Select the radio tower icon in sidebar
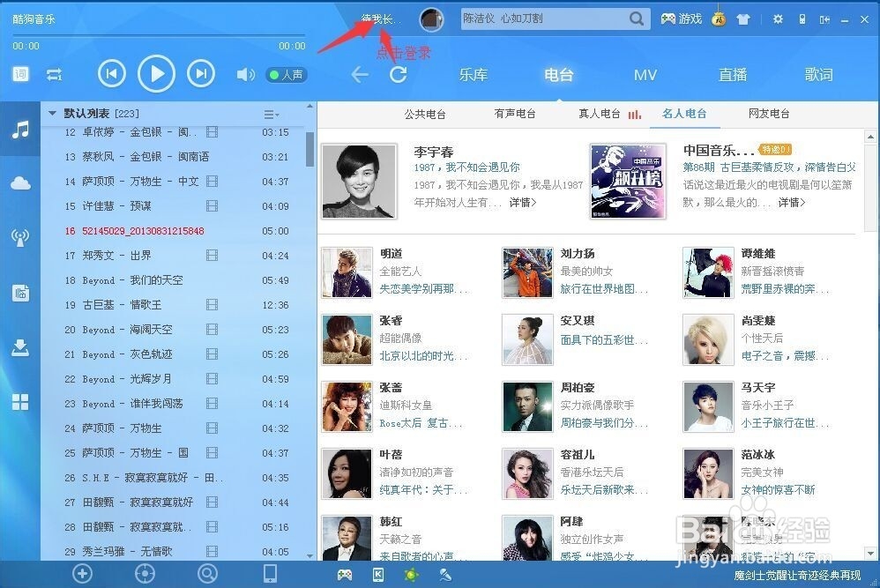The height and width of the screenshot is (588, 880). click(x=19, y=236)
